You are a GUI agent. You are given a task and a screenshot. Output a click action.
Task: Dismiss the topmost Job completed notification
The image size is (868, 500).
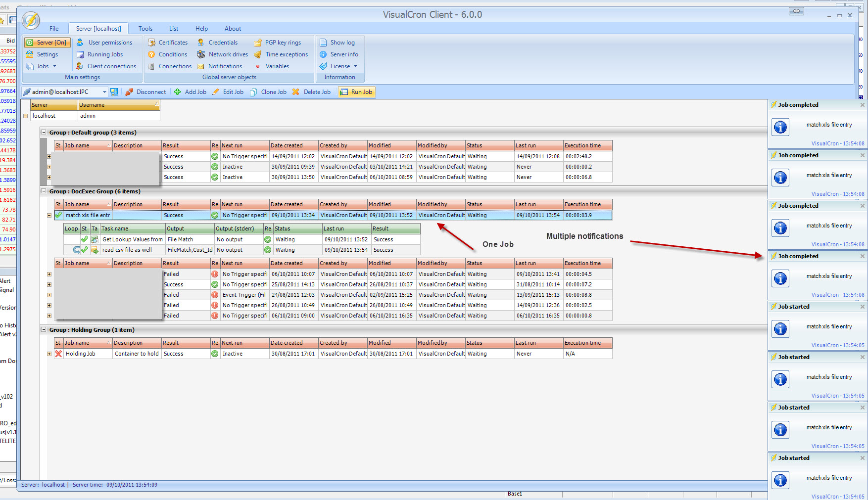pyautogui.click(x=862, y=105)
